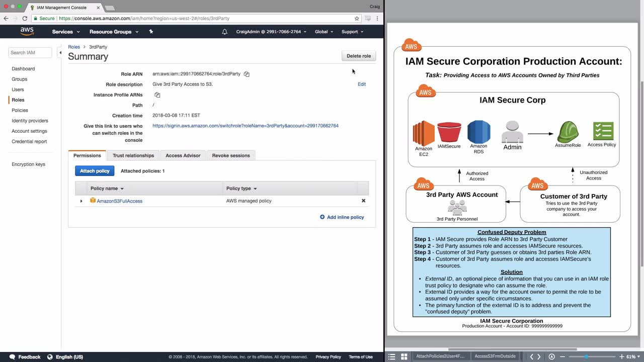Open the Chrome three-dot menu
Viewport: 644px width, 362px height.
[x=377, y=18]
